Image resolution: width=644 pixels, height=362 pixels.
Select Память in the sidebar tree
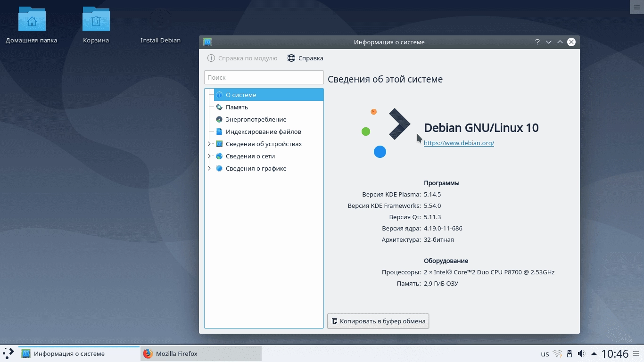point(237,107)
